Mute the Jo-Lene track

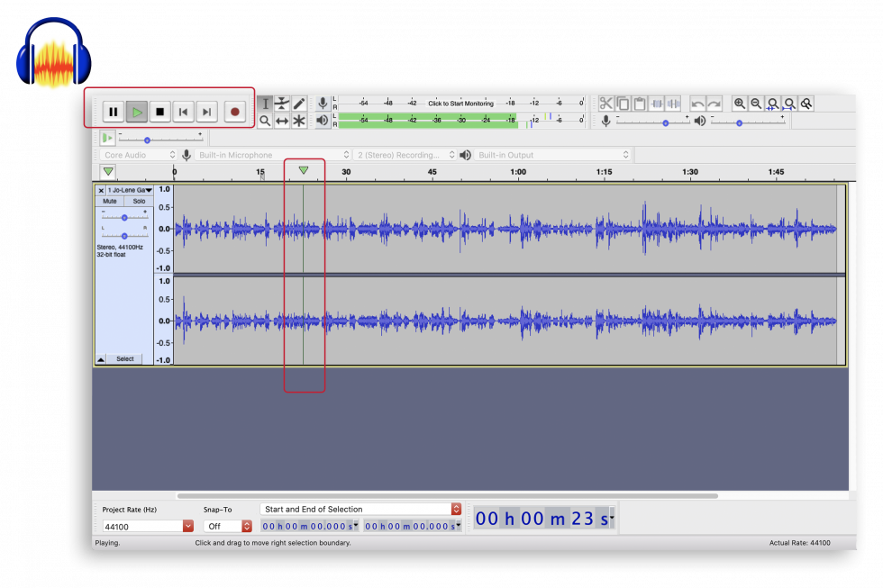pos(109,201)
